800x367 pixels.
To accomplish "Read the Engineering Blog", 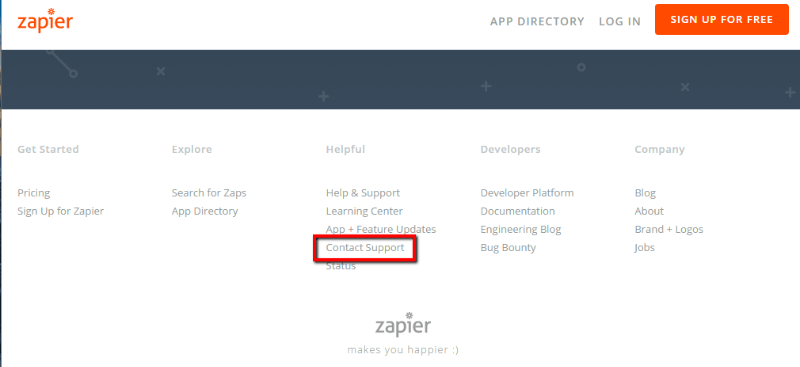I will pyautogui.click(x=520, y=230).
